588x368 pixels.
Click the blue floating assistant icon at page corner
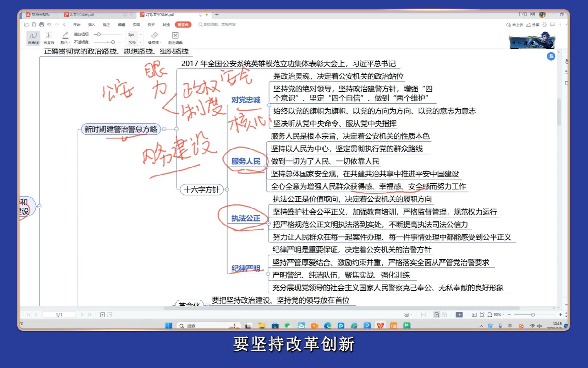[551, 56]
